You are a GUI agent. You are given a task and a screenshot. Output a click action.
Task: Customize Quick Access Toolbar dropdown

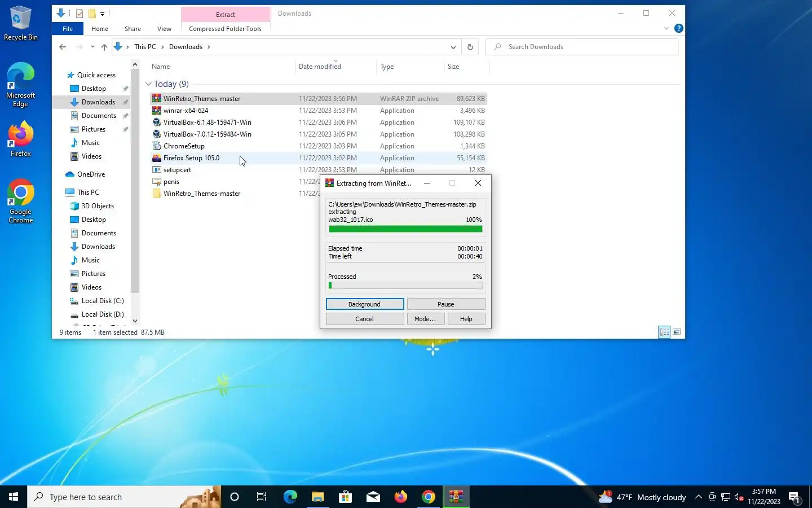click(x=102, y=14)
